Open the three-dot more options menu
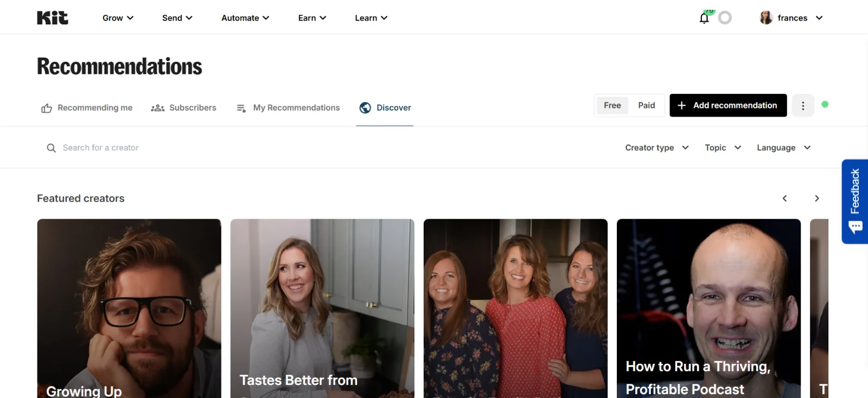This screenshot has width=868, height=398. click(x=803, y=106)
